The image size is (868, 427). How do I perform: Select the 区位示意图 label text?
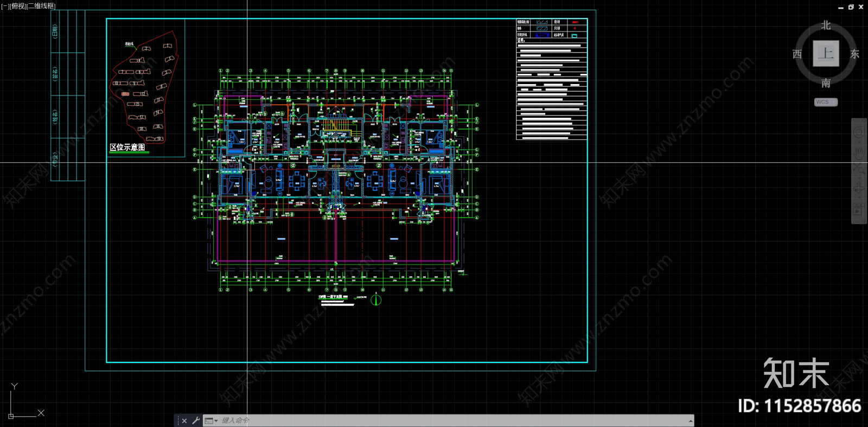(x=127, y=147)
